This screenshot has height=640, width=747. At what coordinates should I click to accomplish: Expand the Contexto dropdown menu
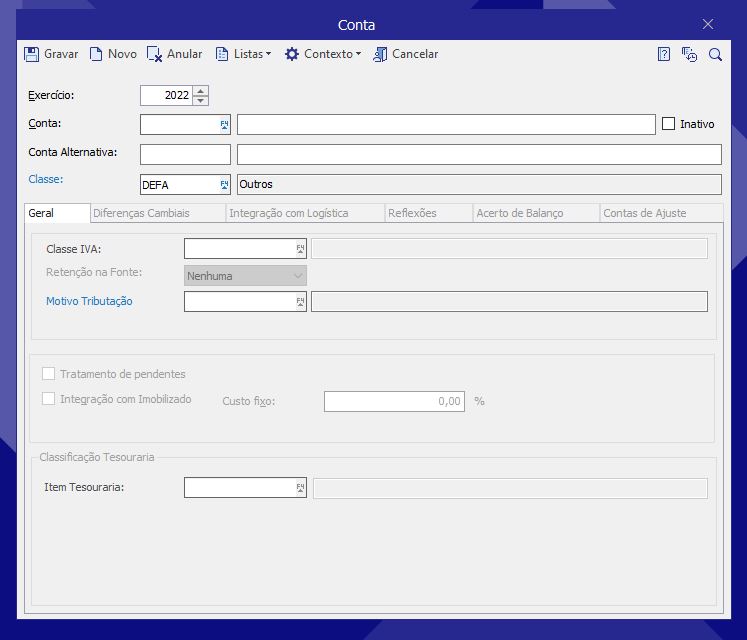(x=323, y=54)
